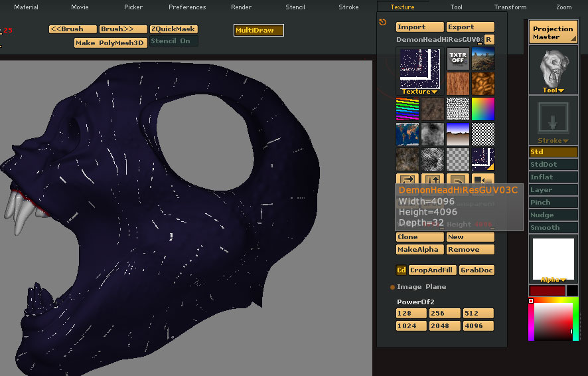Toggle Stencil On
This screenshot has height=376, width=588.
[174, 41]
